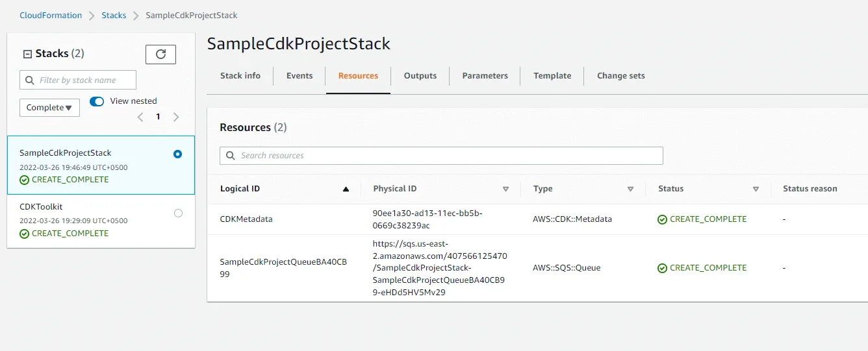Screen dimensions: 868x351
Task: Click the 19:46:49 timestamp text
Action: click(x=73, y=167)
